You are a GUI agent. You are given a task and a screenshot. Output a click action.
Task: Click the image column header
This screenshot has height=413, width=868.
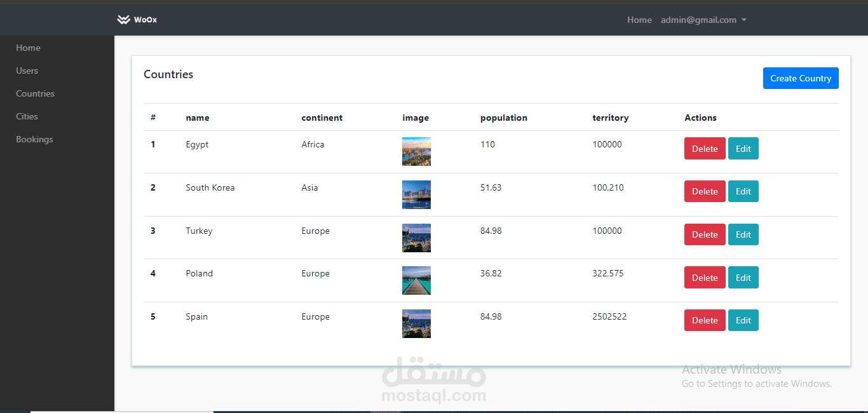(416, 118)
